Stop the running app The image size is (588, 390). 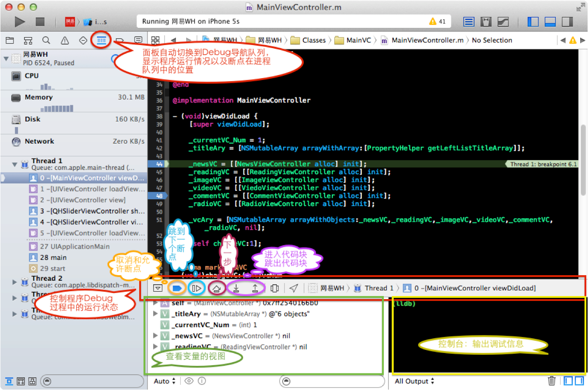pyautogui.click(x=40, y=21)
